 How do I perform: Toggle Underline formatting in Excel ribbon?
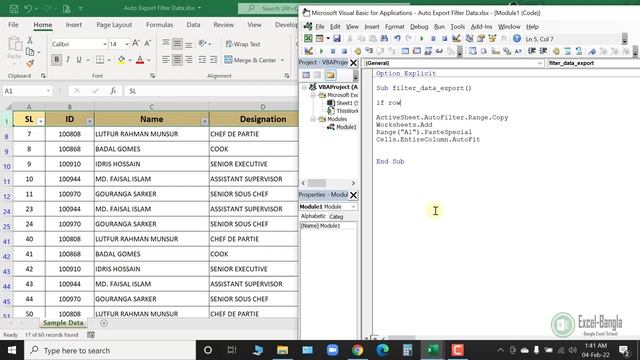click(x=79, y=60)
